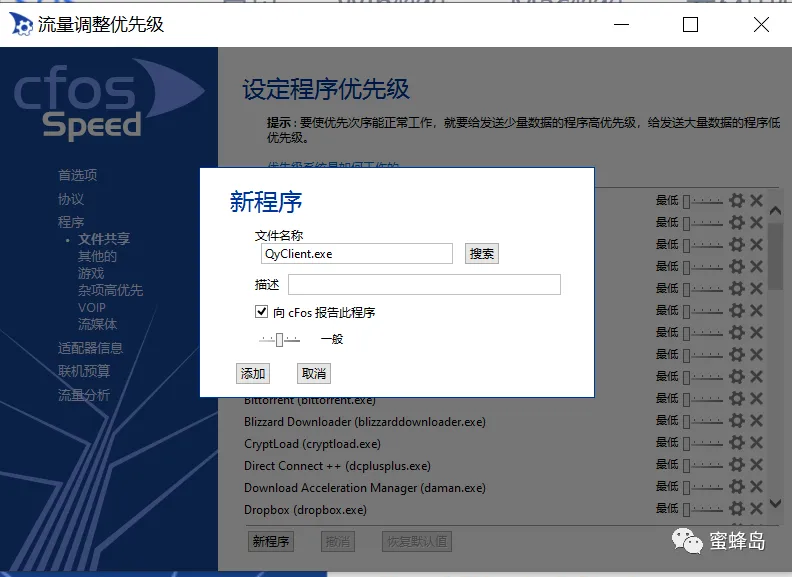The width and height of the screenshot is (792, 577).
Task: Click the 搜索 search button
Action: (x=482, y=254)
